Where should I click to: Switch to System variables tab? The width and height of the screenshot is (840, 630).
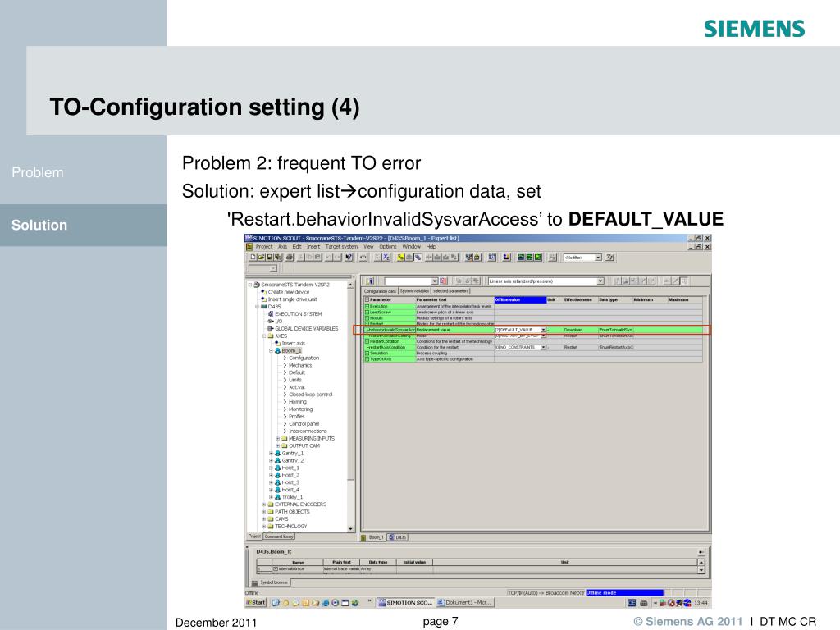pyautogui.click(x=414, y=291)
